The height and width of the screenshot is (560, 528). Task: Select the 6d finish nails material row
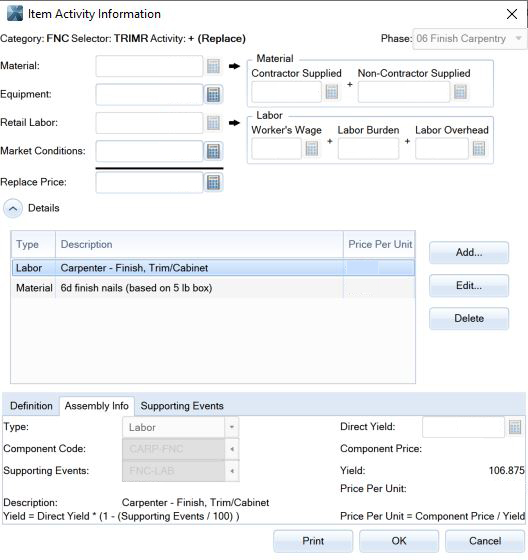point(213,288)
